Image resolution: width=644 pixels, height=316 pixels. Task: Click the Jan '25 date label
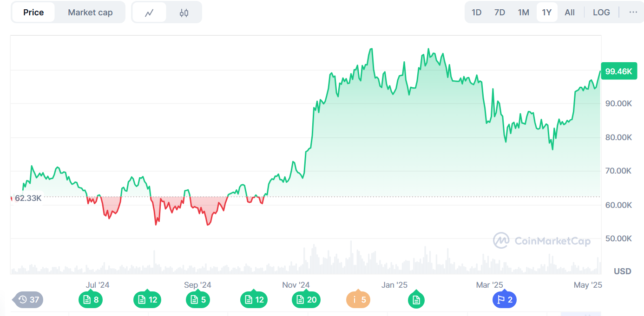[394, 285]
